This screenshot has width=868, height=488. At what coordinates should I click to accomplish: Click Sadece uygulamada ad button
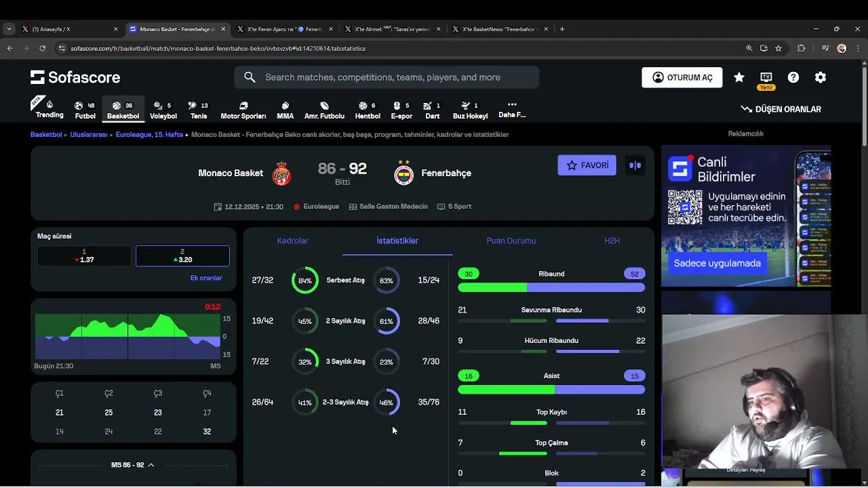click(x=717, y=263)
